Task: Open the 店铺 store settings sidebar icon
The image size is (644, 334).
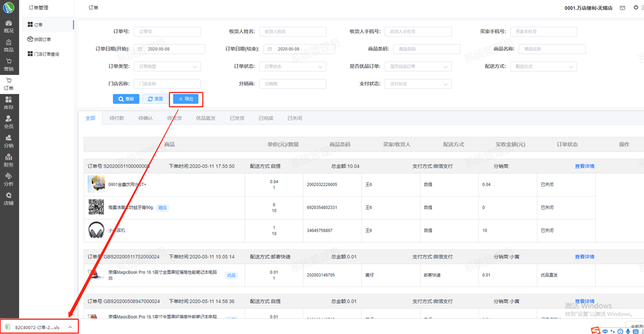Action: (9, 198)
